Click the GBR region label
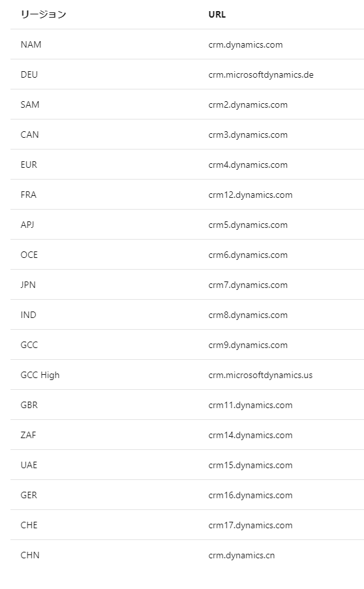Viewport: 364px width, 589px height. (x=29, y=405)
